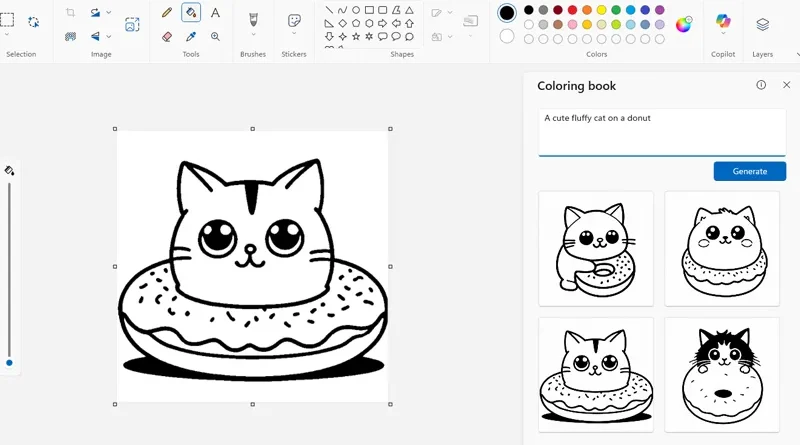This screenshot has width=800, height=445.
Task: Click the coloring book prompt text field
Action: click(662, 132)
